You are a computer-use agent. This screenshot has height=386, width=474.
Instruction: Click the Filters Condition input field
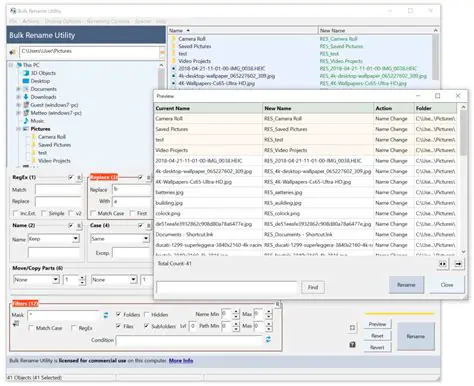tap(189, 340)
